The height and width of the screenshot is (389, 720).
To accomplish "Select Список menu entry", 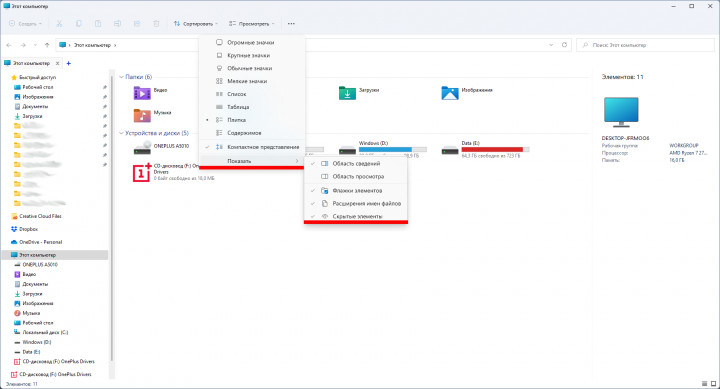I will pyautogui.click(x=252, y=94).
